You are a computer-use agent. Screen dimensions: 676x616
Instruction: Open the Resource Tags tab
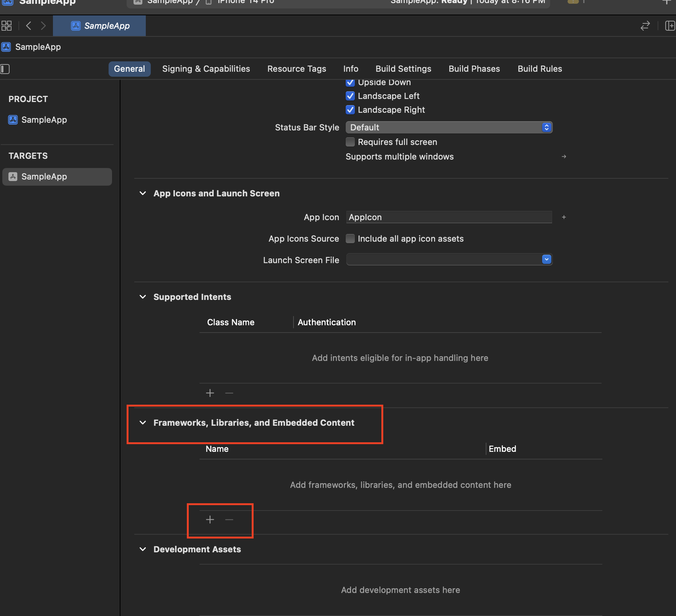point(297,69)
